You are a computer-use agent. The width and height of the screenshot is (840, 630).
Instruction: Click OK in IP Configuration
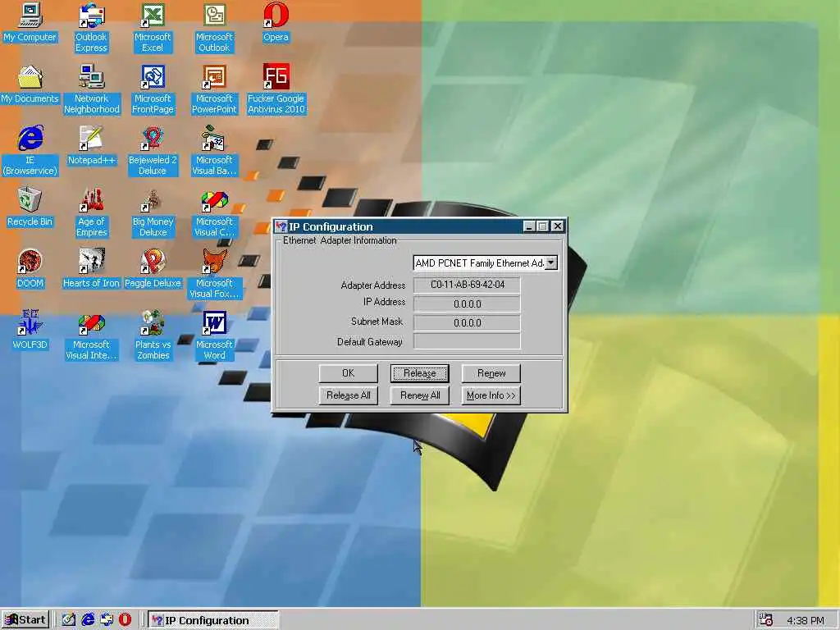(x=348, y=373)
